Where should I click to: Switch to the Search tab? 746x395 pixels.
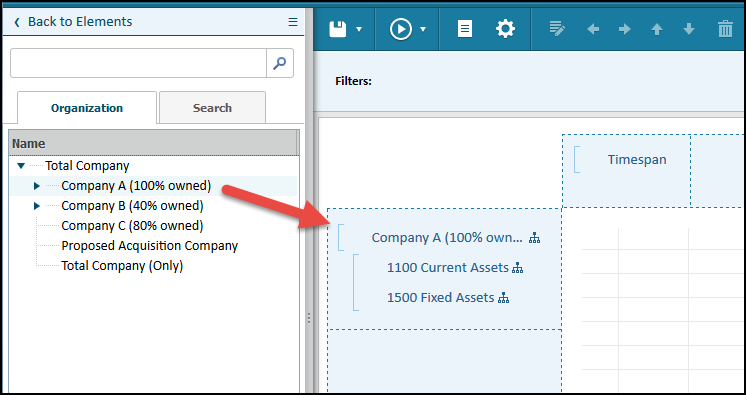212,108
